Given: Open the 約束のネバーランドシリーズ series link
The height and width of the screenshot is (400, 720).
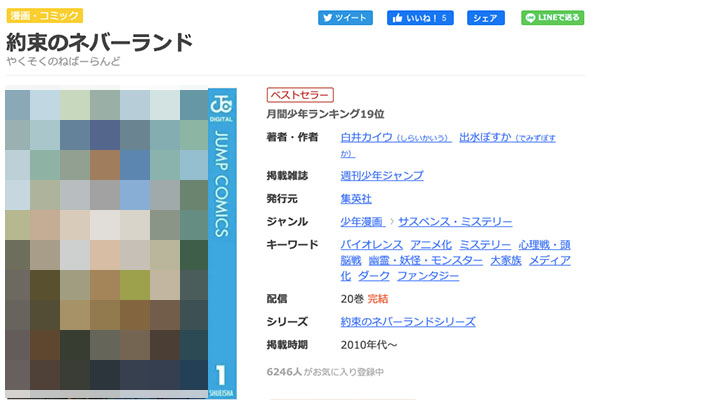Looking at the screenshot, I should (408, 322).
